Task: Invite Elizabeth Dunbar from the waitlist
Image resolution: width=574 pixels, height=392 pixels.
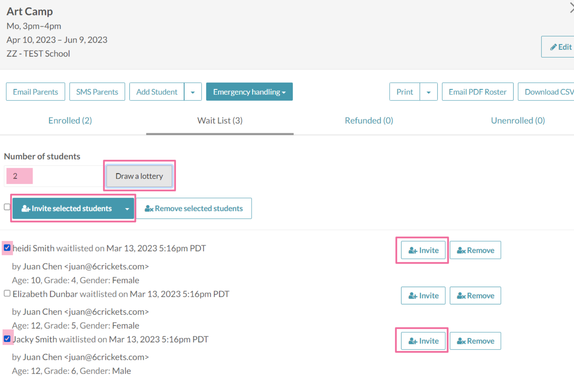Action: 423,296
